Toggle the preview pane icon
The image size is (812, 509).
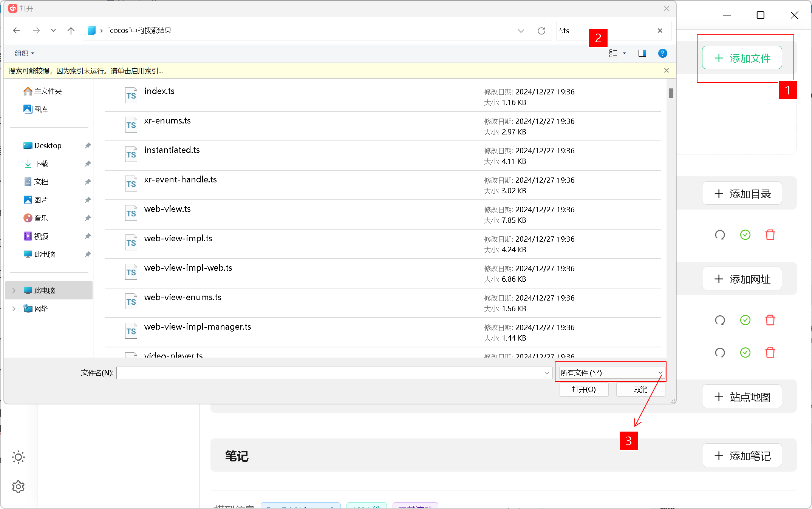pyautogui.click(x=642, y=53)
